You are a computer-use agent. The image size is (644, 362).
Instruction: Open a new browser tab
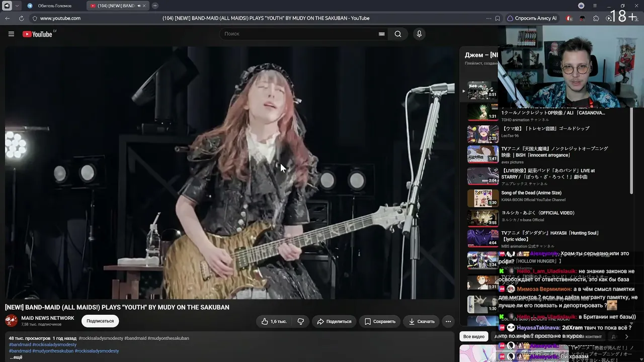click(x=155, y=6)
